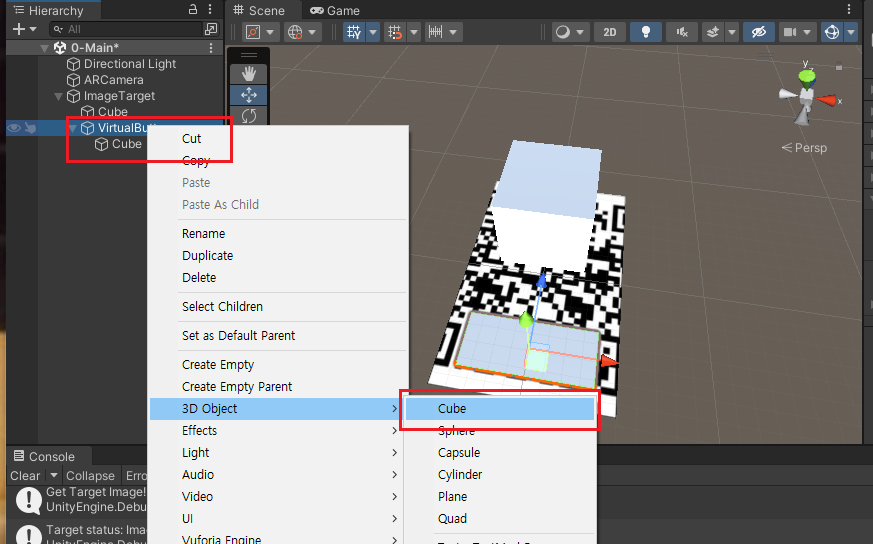Open the 0-Main scene options menu
The width and height of the screenshot is (873, 544).
[211, 48]
